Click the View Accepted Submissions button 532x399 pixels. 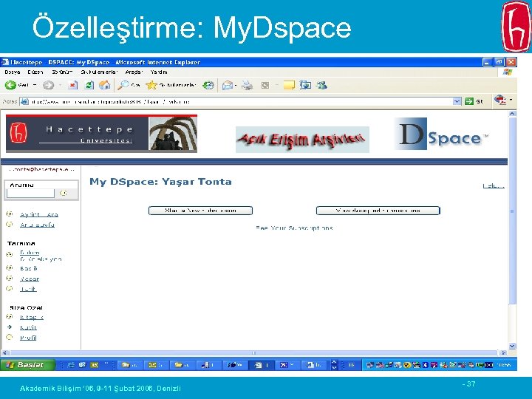[378, 211]
